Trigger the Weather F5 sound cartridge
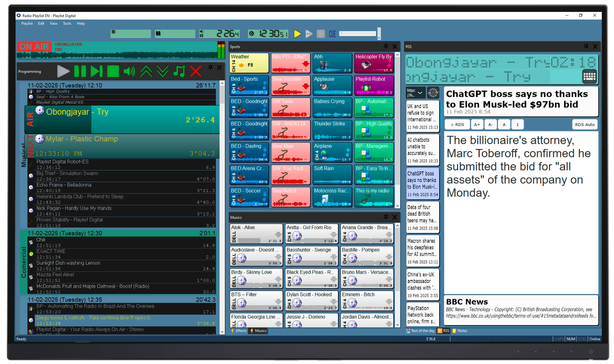The width and height of the screenshot is (614, 364). [x=249, y=63]
